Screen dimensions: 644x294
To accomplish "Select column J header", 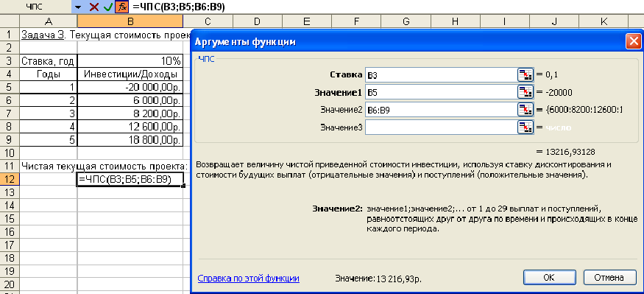I will coord(554,22).
